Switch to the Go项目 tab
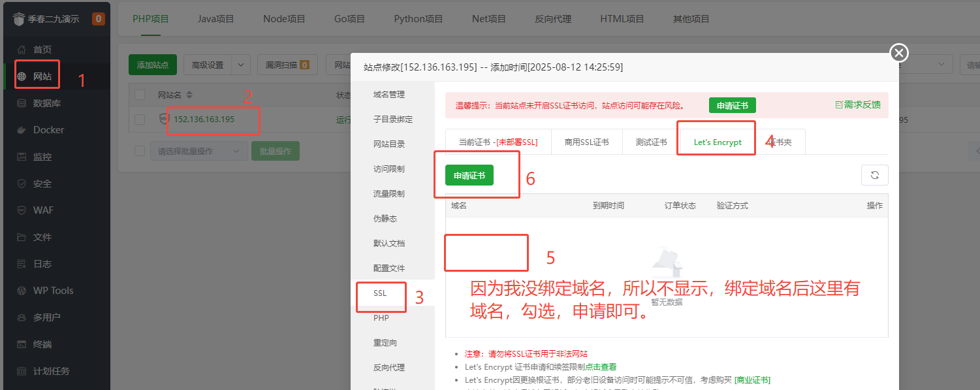Screen dimensions: 980x390 pos(349,19)
